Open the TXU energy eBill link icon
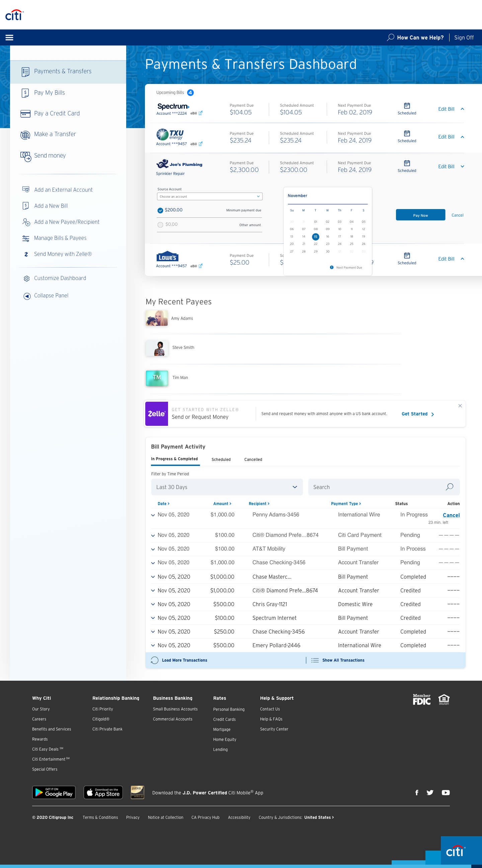 coord(200,144)
